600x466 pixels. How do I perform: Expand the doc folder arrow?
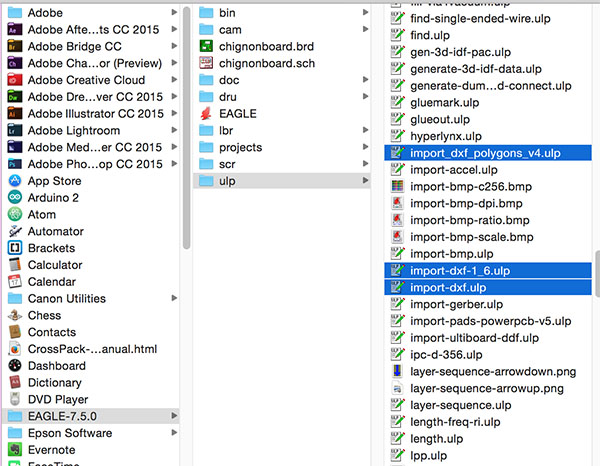[x=365, y=80]
